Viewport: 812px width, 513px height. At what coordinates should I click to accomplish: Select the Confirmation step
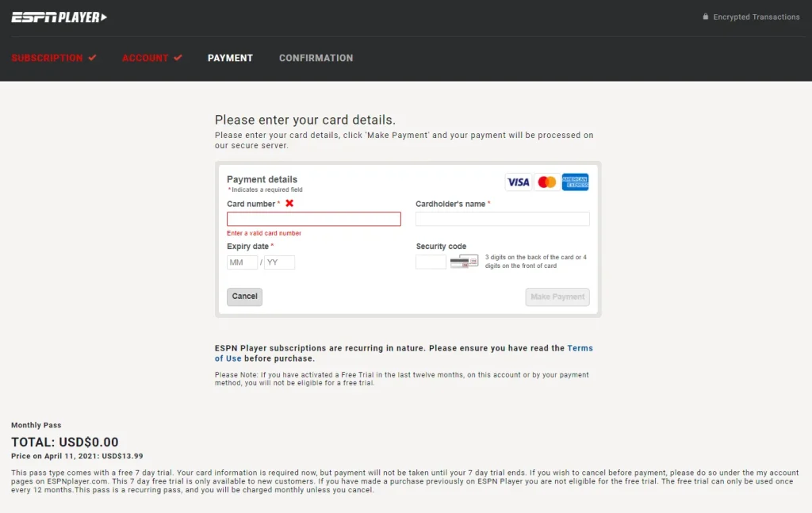point(316,58)
